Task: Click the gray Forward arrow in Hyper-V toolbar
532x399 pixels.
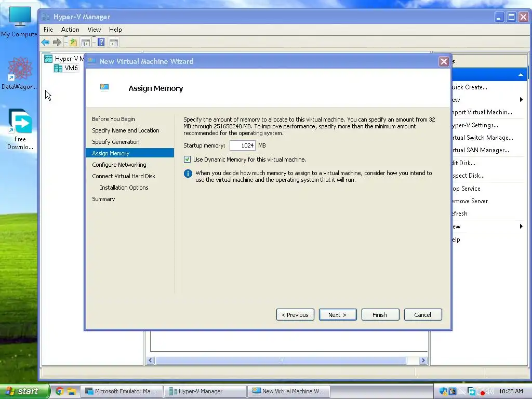Action: pyautogui.click(x=57, y=43)
